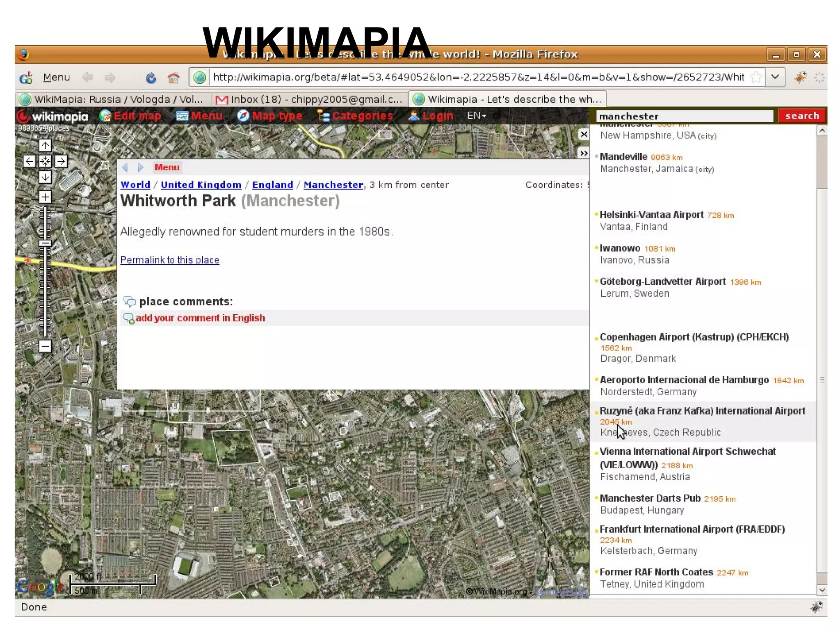
Task: Open the EN language dropdown
Action: (x=477, y=116)
